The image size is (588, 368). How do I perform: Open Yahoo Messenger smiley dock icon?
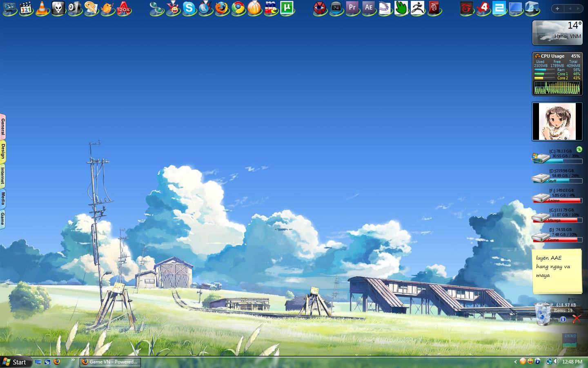[173, 8]
